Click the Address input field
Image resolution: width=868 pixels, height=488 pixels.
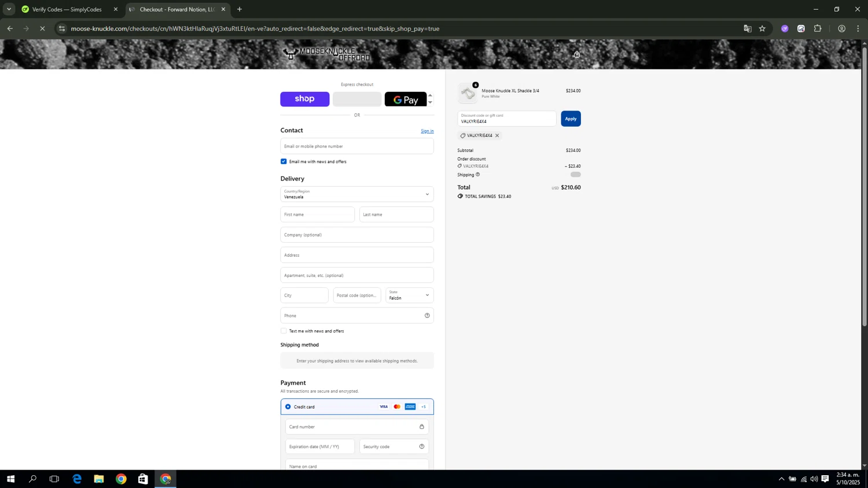tap(357, 255)
